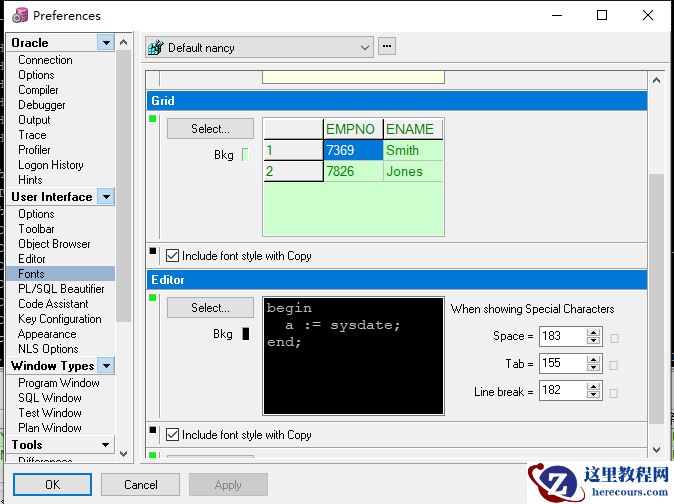This screenshot has width=674, height=504.
Task: Open User Interface Options page
Action: (36, 214)
